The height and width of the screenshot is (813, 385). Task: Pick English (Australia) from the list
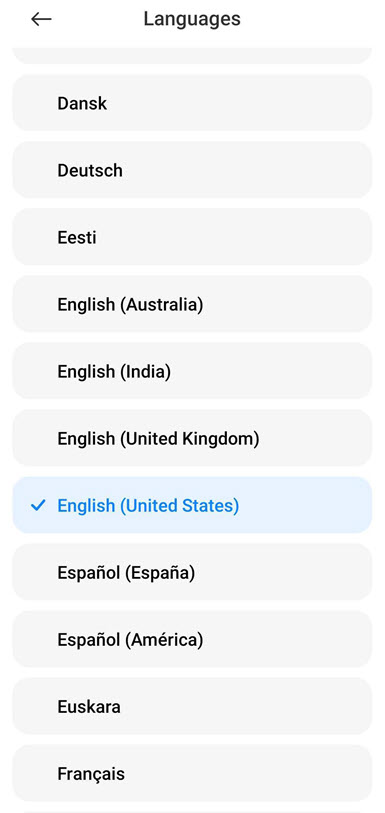[x=192, y=304]
